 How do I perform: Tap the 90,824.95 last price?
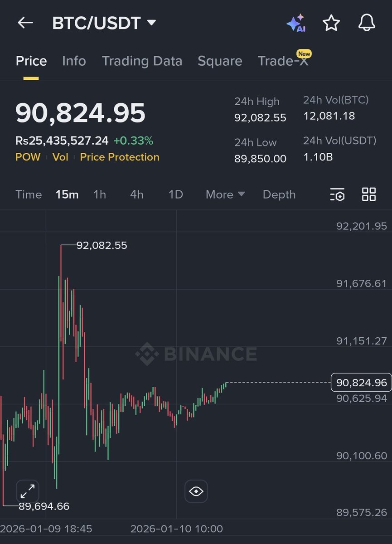coord(80,113)
